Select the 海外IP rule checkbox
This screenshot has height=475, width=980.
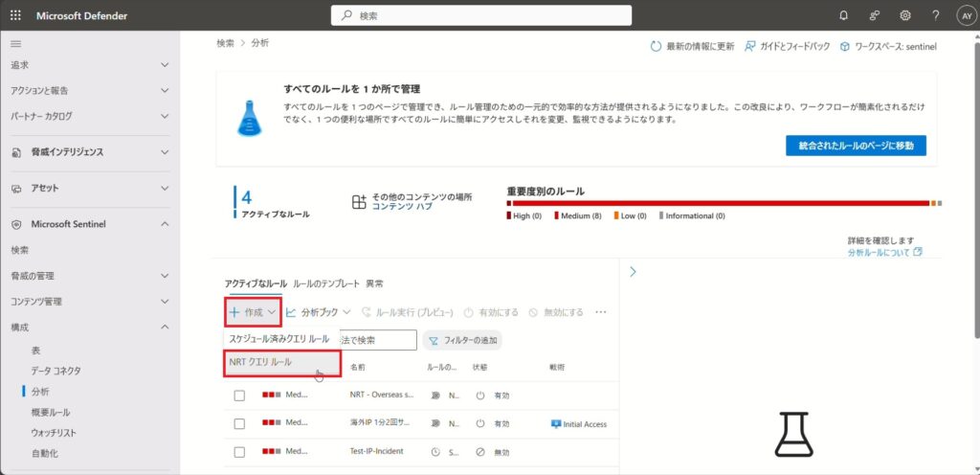pos(239,423)
